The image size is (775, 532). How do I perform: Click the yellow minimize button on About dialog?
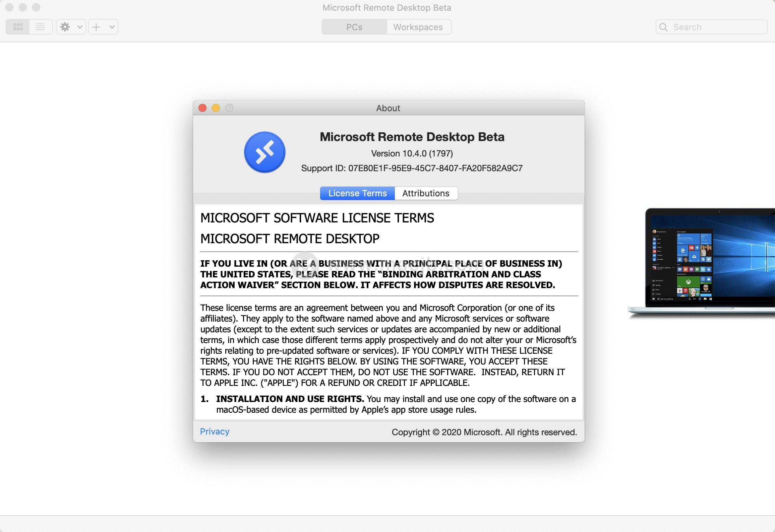pyautogui.click(x=216, y=108)
